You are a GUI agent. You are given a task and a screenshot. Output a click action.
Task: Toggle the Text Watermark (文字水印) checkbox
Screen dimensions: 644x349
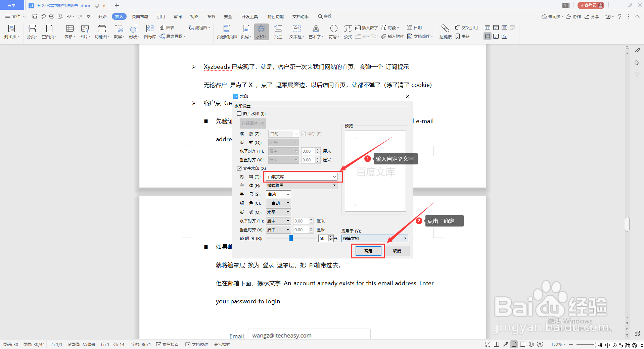pos(239,168)
